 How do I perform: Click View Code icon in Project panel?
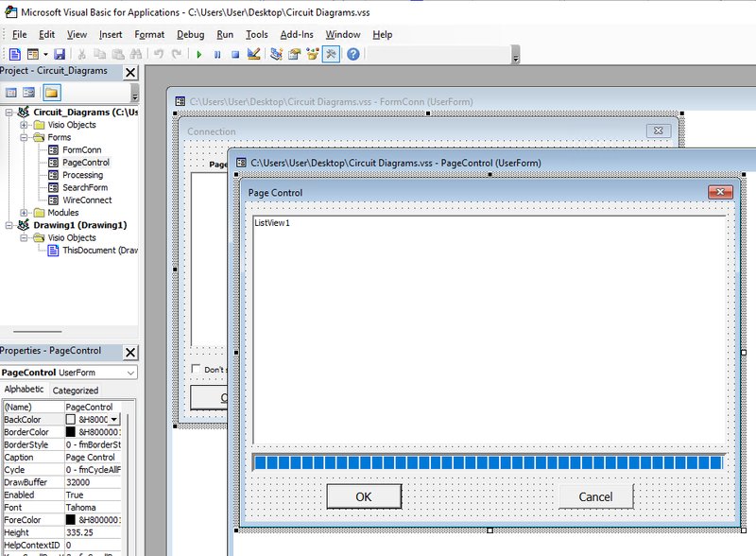(x=11, y=92)
